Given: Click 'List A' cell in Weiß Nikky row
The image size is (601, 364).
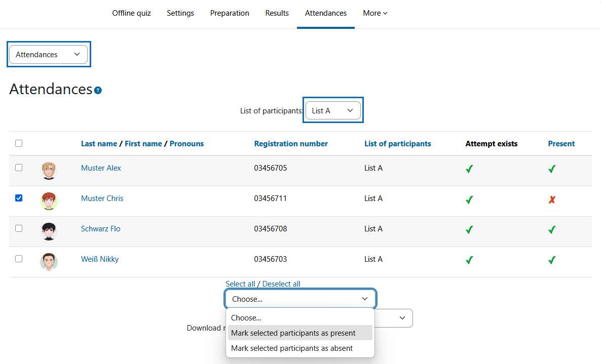Looking at the screenshot, I should pos(373,259).
